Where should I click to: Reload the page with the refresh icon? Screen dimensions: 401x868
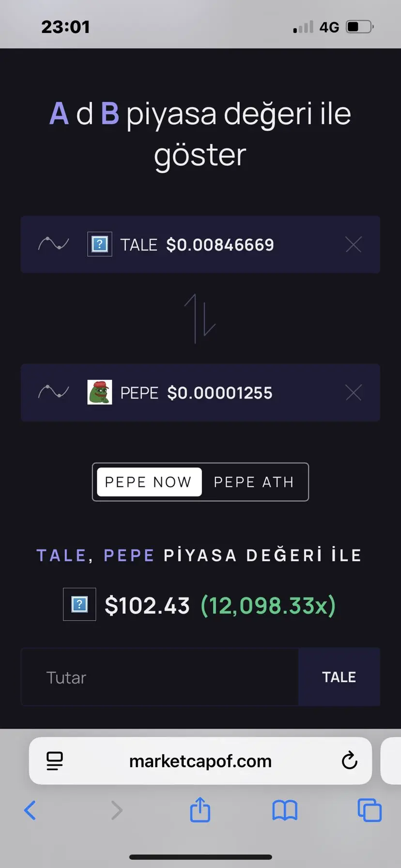349,760
